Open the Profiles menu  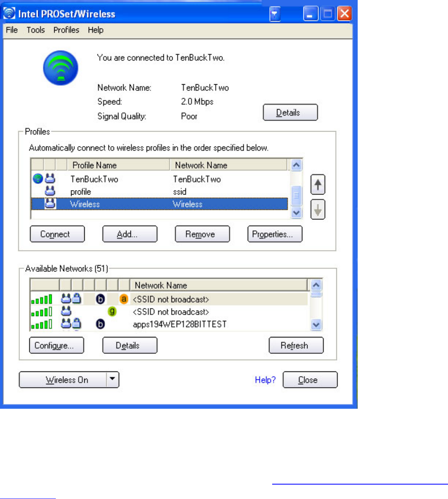[x=66, y=30]
